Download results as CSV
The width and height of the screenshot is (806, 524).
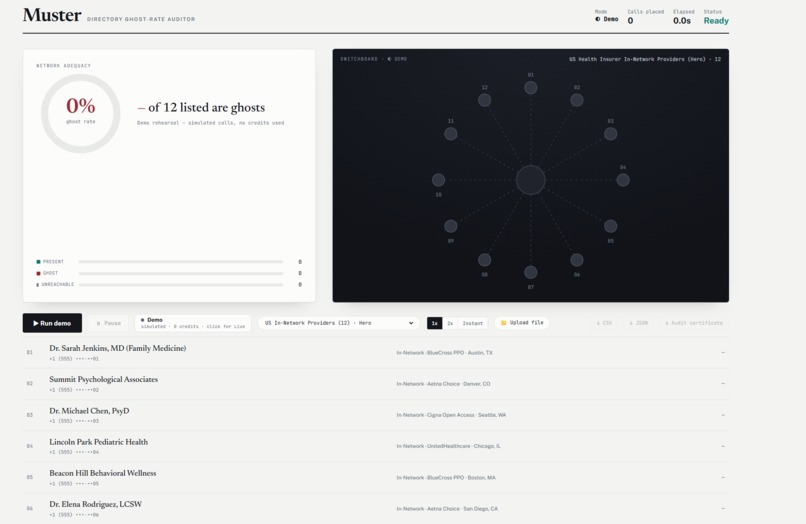604,323
